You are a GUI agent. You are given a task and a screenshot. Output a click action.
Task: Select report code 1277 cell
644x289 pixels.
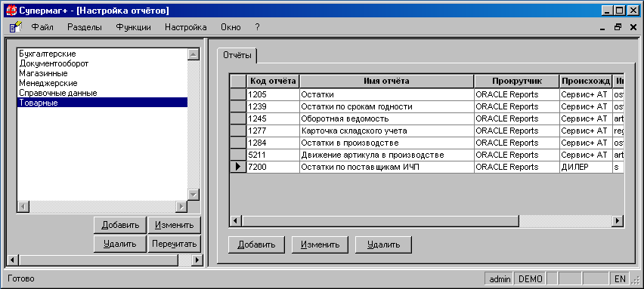[273, 131]
